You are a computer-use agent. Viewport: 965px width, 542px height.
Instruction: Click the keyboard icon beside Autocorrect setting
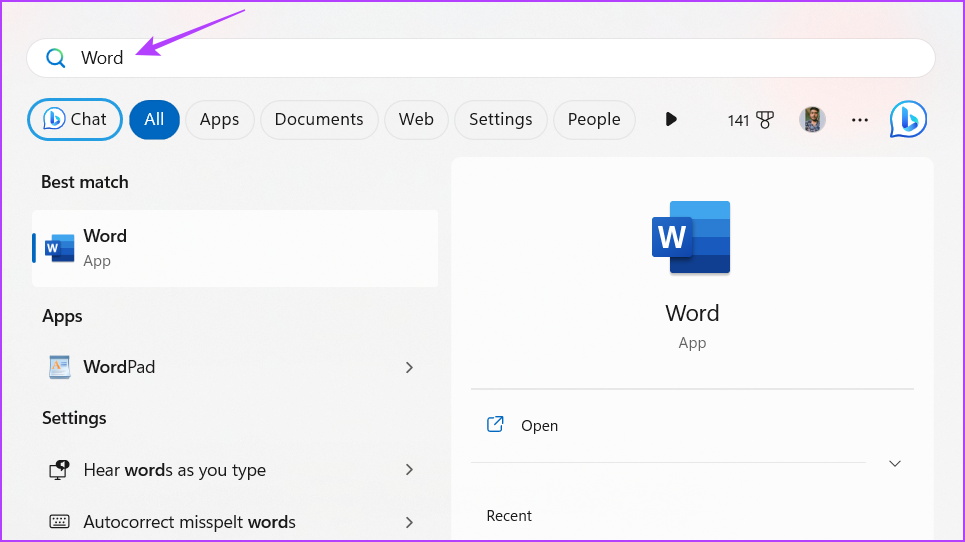(60, 522)
